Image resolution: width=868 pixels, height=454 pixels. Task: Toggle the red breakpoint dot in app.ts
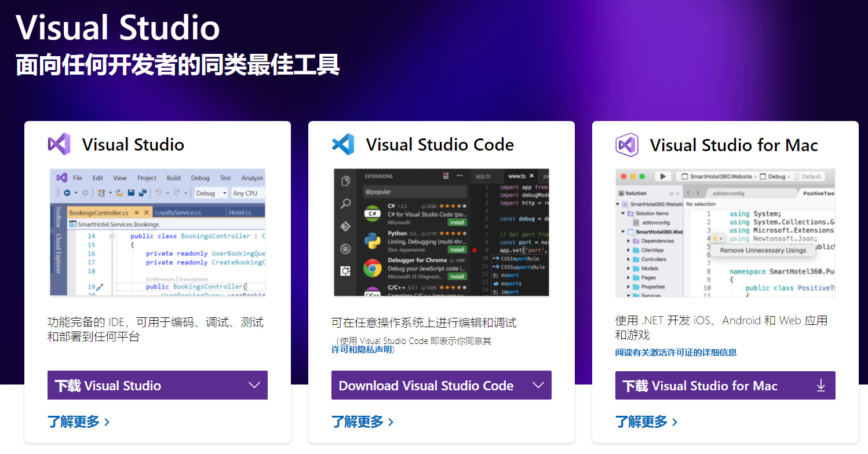(x=475, y=250)
